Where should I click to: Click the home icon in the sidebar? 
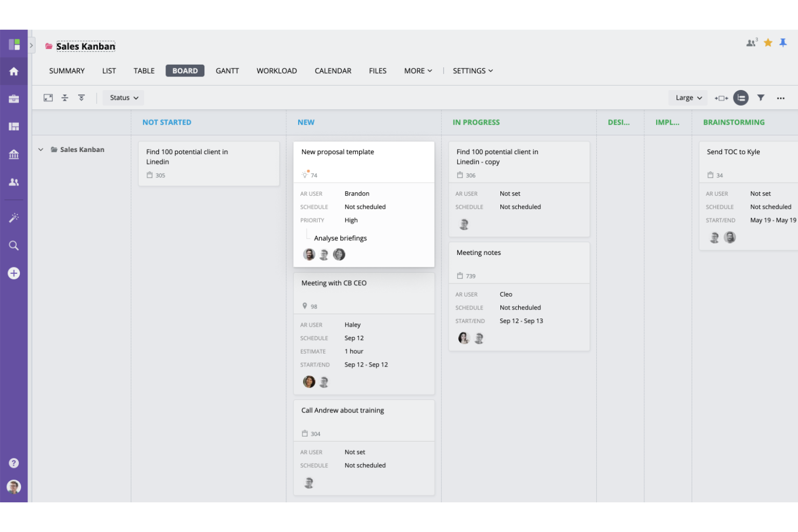pos(14,72)
